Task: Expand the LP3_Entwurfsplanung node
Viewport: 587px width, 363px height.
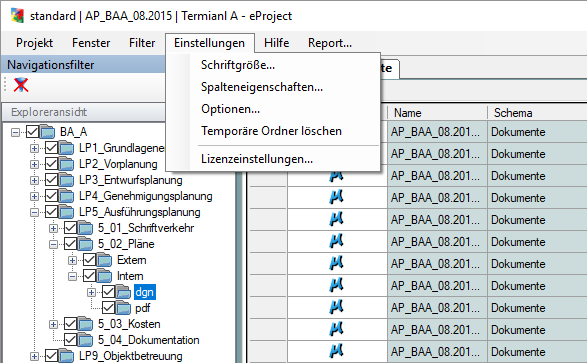Action: pos(34,180)
